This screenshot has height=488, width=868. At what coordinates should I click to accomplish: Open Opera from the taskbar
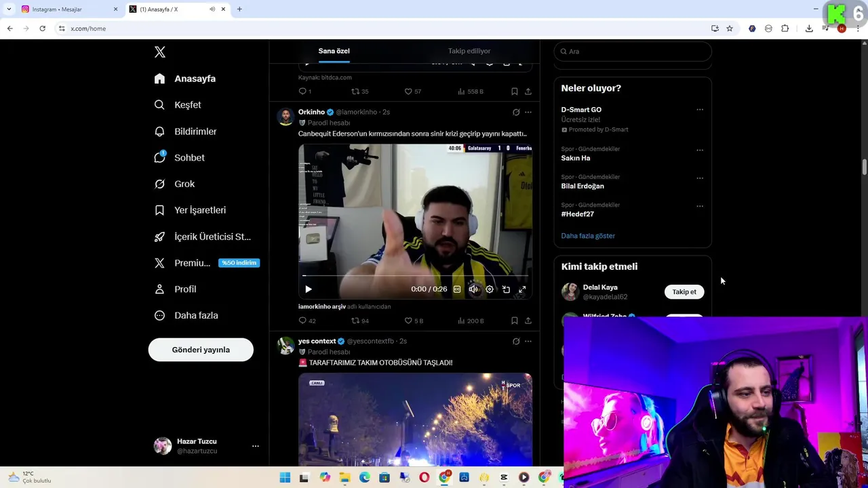pyautogui.click(x=425, y=477)
